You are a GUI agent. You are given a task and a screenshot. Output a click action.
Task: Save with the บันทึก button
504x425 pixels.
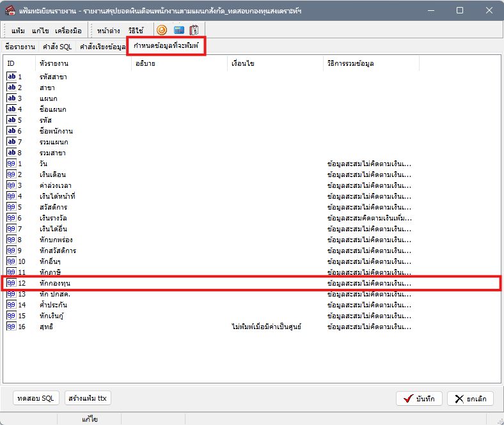(419, 399)
